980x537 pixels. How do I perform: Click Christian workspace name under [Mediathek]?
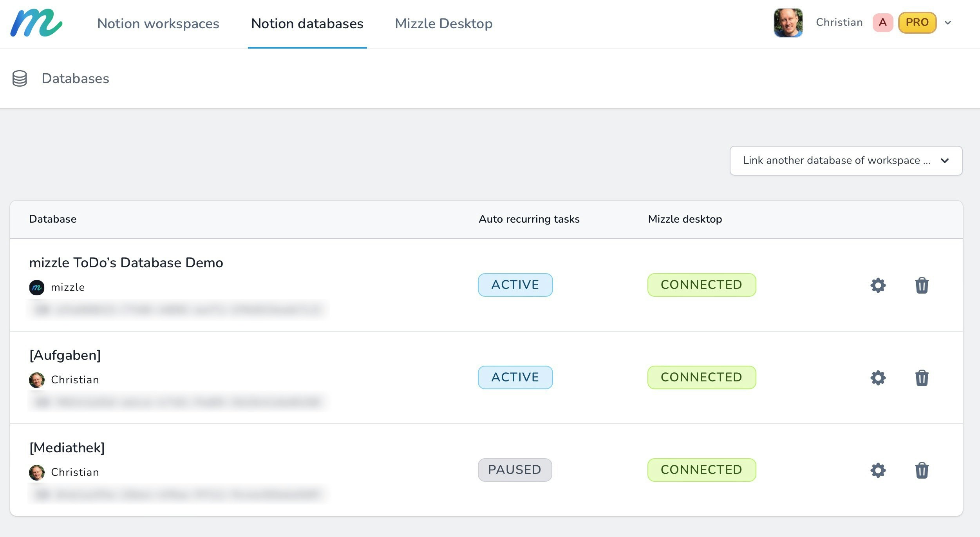pos(75,472)
